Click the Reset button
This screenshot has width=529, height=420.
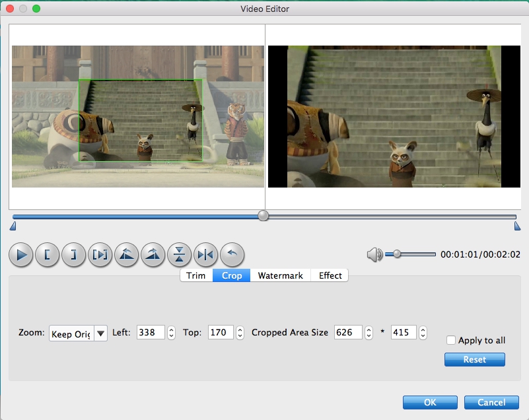(x=475, y=360)
